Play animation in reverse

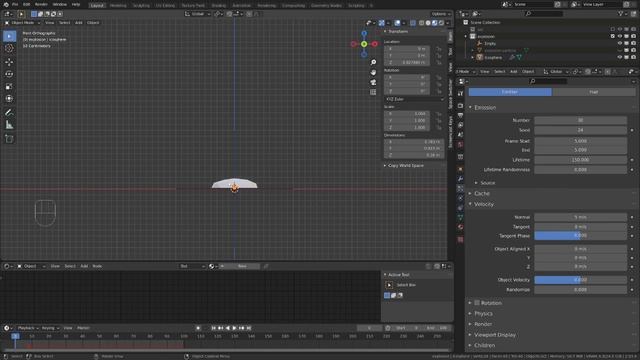tap(227, 328)
